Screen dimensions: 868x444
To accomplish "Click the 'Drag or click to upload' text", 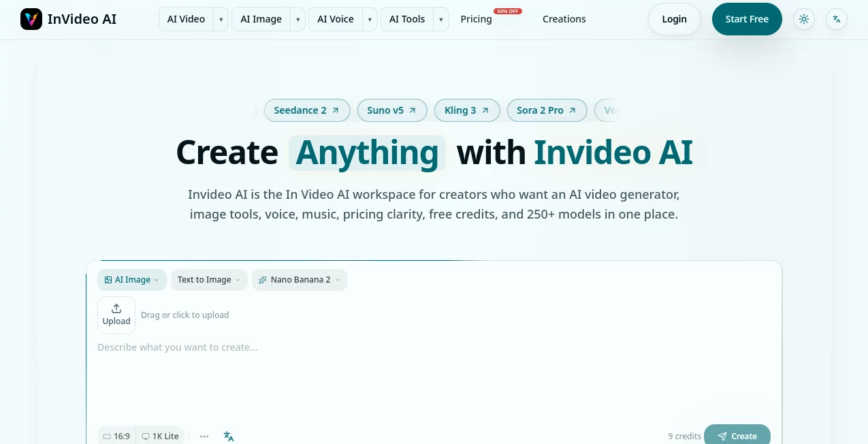I will point(184,315).
